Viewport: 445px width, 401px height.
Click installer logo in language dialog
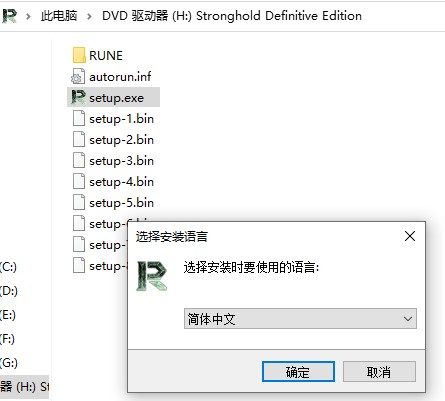pos(152,276)
